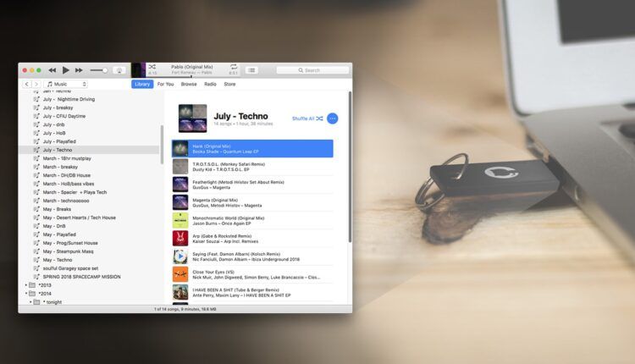Click the forward navigation arrow
This screenshot has height=364, width=635.
[36, 84]
